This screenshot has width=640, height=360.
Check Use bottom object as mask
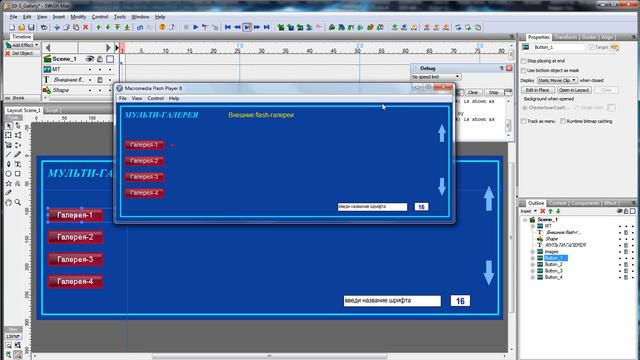tap(524, 71)
